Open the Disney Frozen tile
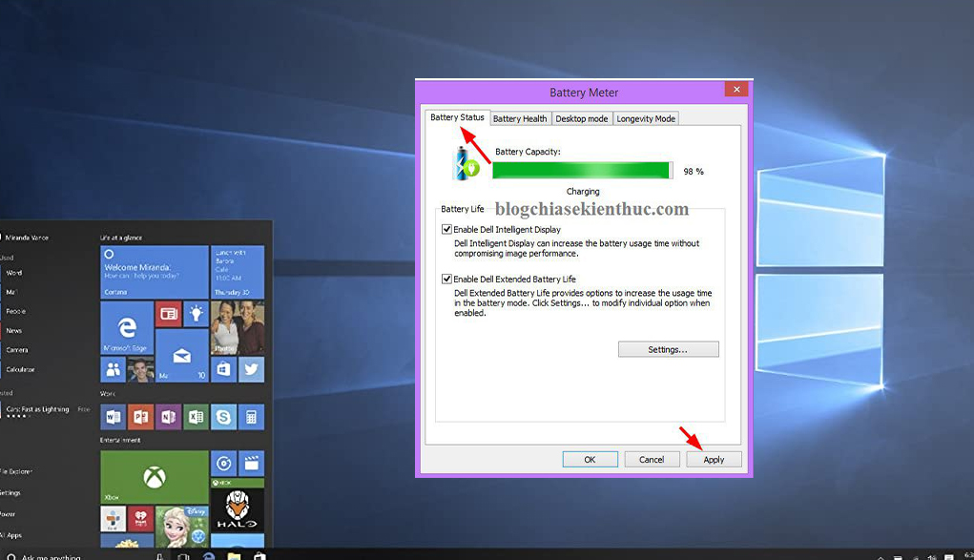Viewport: 974px width, 560px height. [x=182, y=527]
